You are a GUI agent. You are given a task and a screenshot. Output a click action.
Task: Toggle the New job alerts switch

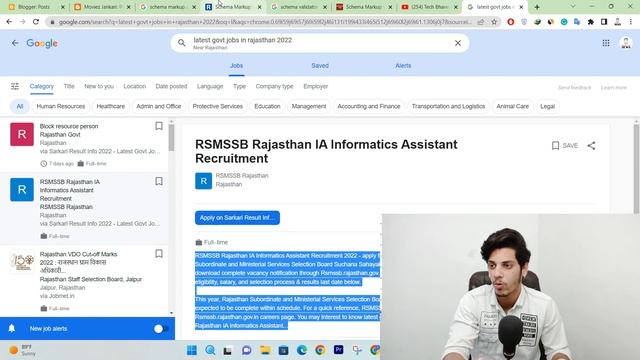click(x=160, y=329)
